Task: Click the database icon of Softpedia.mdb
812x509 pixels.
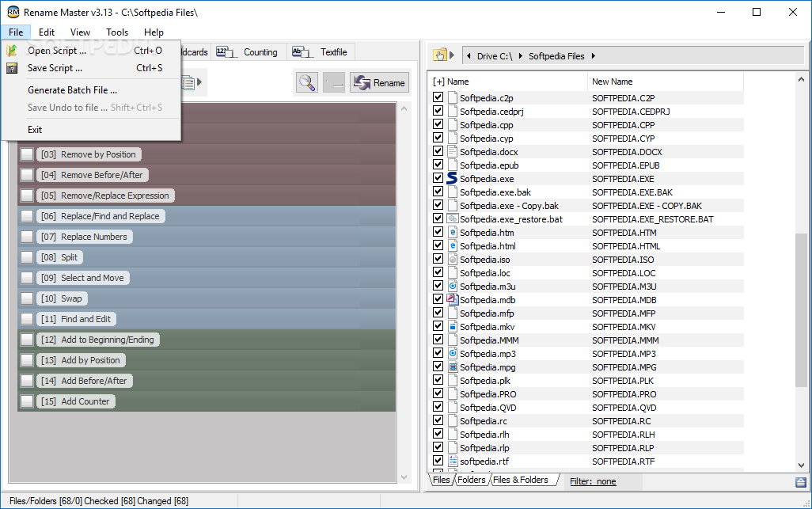Action: [452, 299]
